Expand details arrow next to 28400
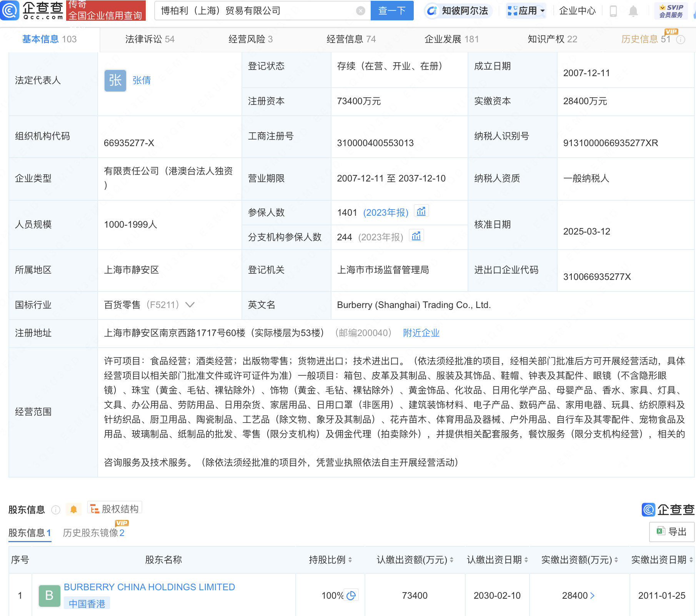696x616 pixels. [592, 596]
